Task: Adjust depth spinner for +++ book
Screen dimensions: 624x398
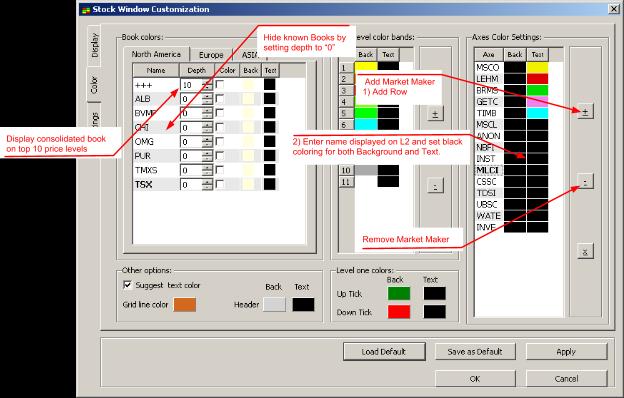Action: tap(207, 85)
